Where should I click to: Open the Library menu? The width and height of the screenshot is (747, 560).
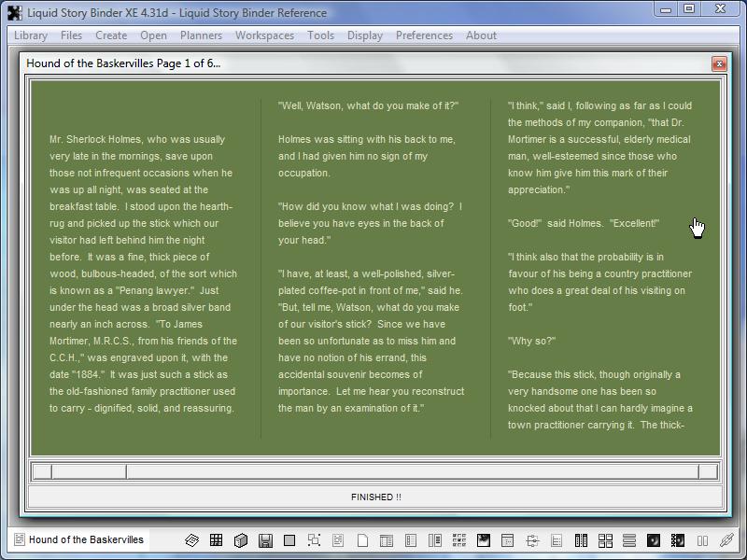[x=31, y=35]
